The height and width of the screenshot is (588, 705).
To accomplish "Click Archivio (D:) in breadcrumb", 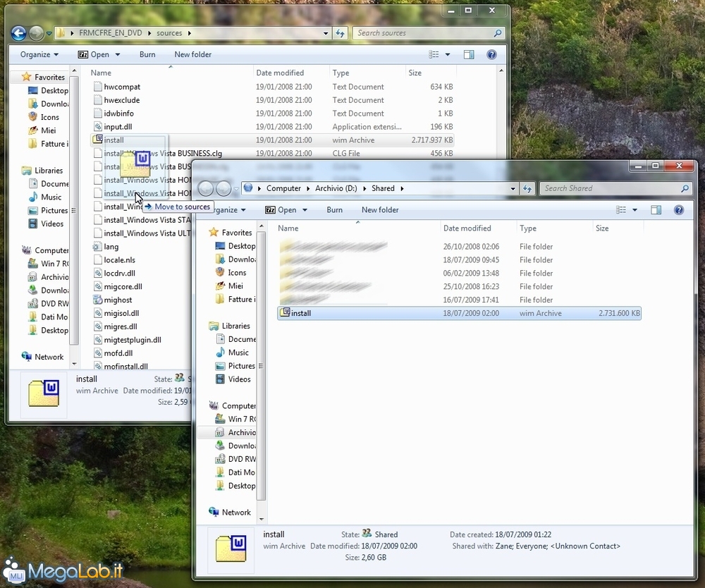I will pyautogui.click(x=336, y=188).
